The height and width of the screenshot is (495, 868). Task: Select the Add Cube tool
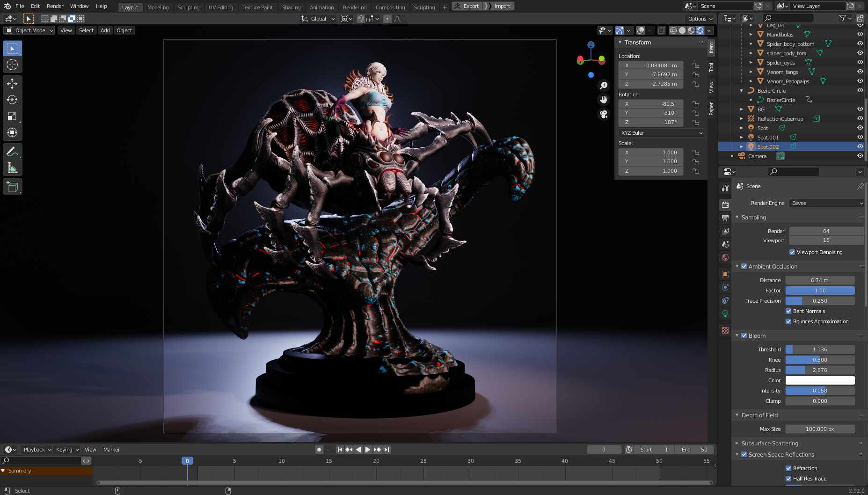coord(12,187)
